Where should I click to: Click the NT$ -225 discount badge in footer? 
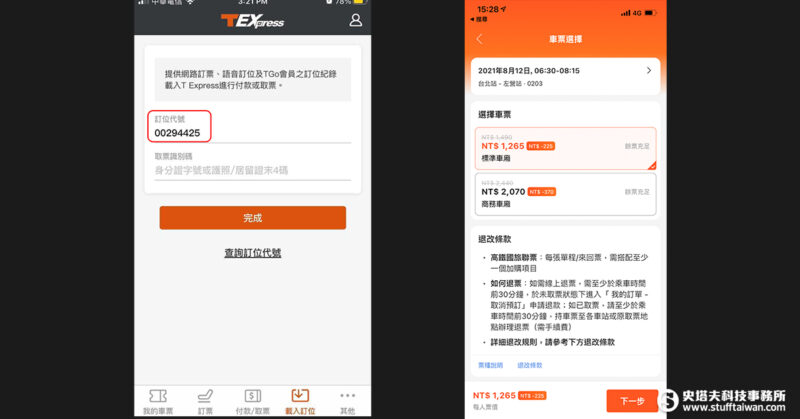pyautogui.click(x=532, y=396)
